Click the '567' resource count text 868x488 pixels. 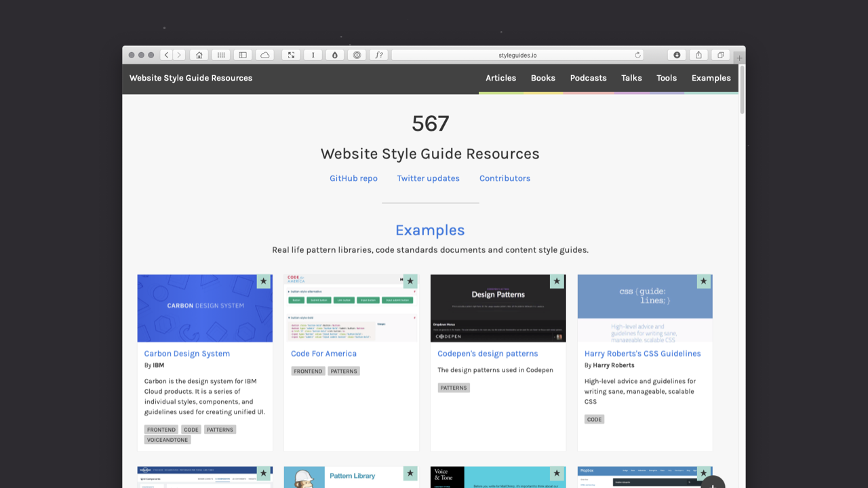point(431,123)
